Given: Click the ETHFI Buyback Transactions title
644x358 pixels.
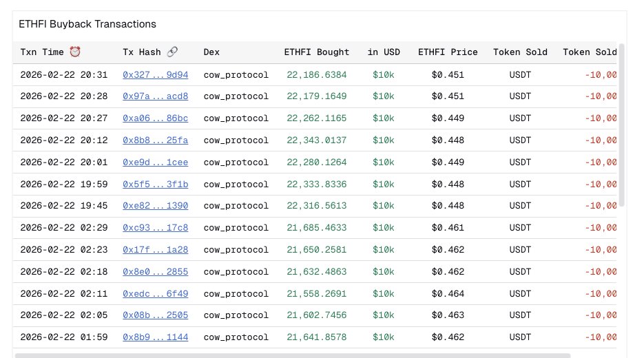Looking at the screenshot, I should pos(87,24).
